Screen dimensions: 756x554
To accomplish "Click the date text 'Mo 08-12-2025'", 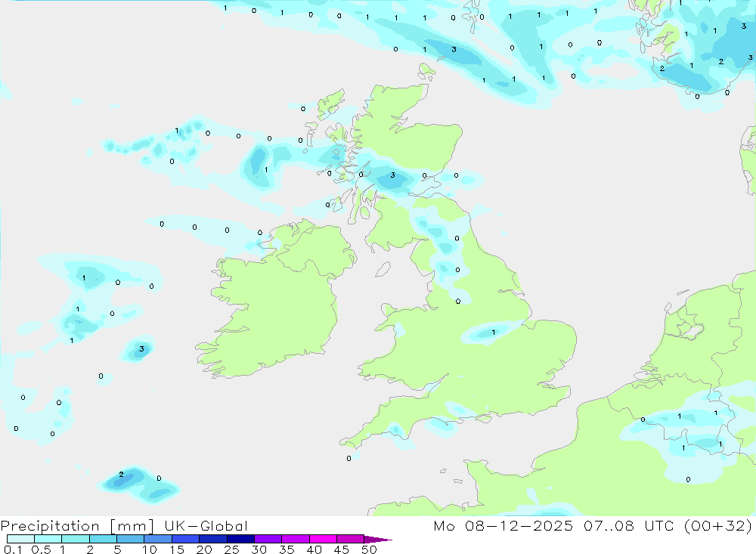I will point(503,525).
